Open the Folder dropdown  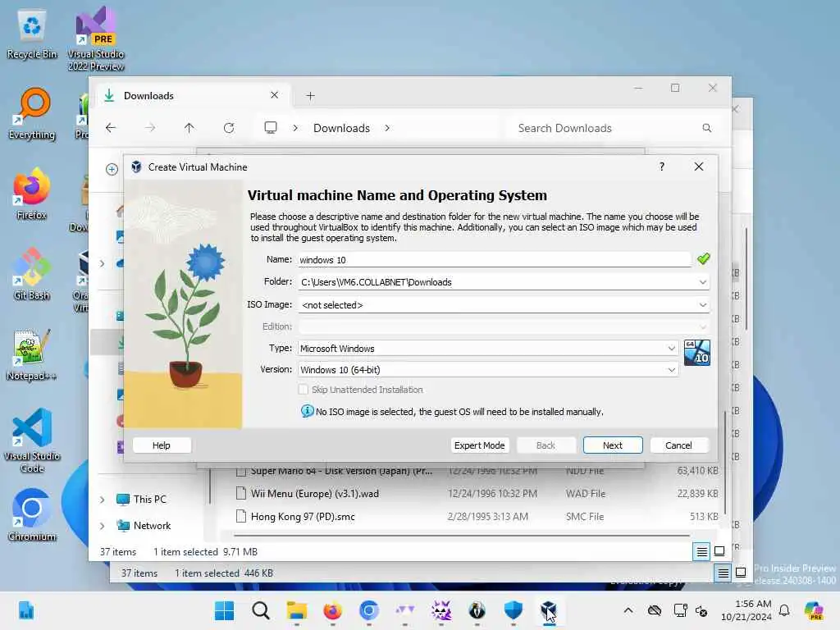(702, 282)
